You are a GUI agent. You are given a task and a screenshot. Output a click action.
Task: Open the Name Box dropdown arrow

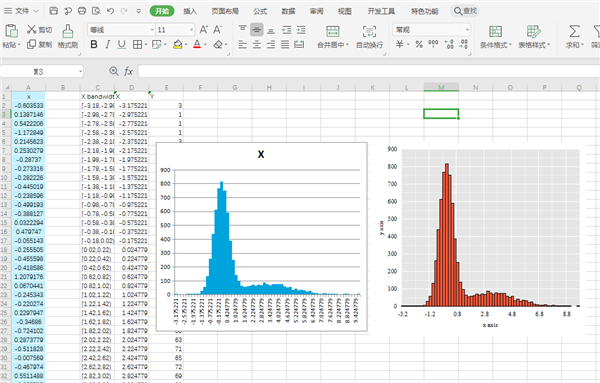(80, 71)
